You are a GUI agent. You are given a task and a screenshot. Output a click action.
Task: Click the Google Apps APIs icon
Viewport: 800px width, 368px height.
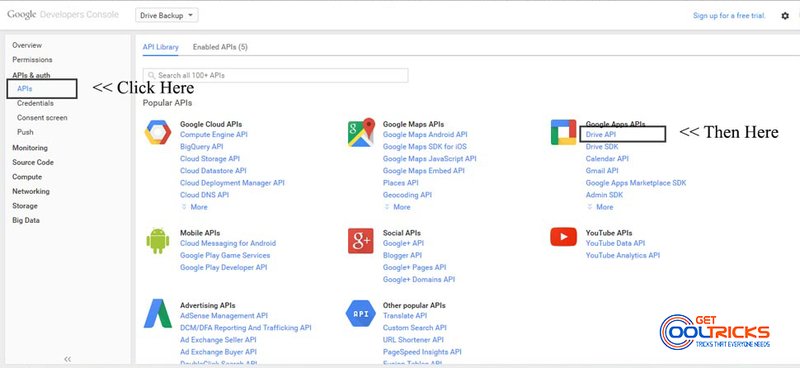point(564,132)
